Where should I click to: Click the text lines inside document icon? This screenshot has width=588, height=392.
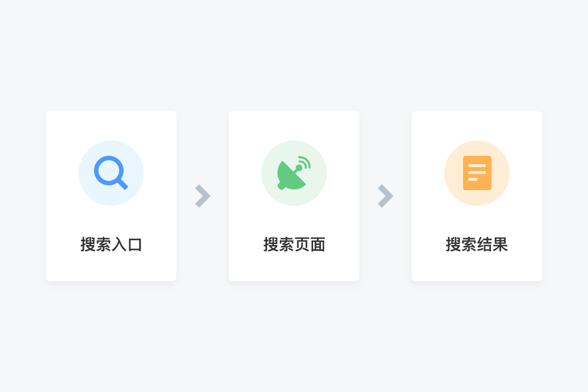click(x=477, y=172)
